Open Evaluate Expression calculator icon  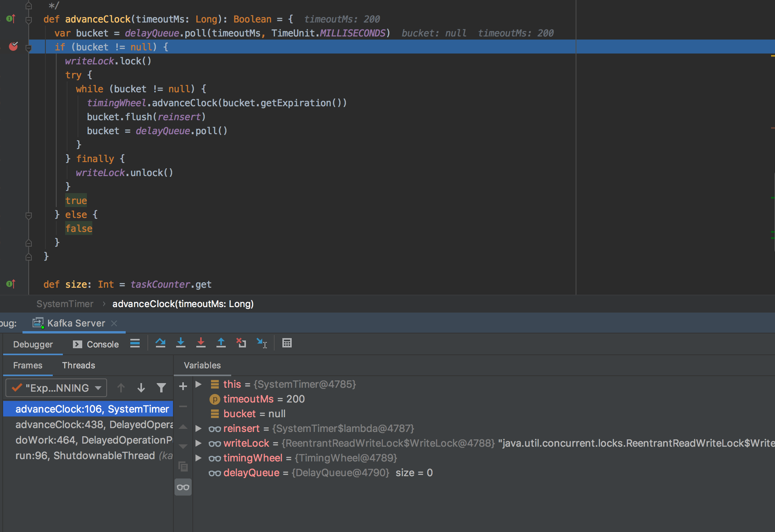point(287,343)
